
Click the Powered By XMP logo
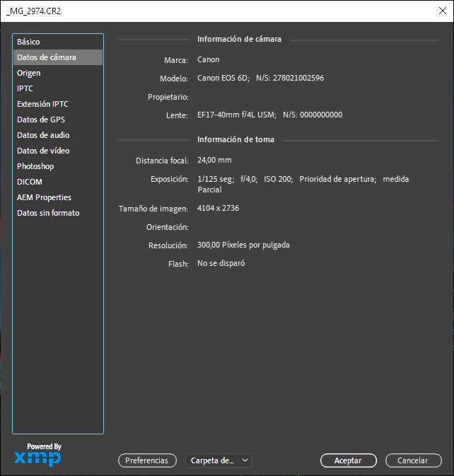tap(37, 455)
